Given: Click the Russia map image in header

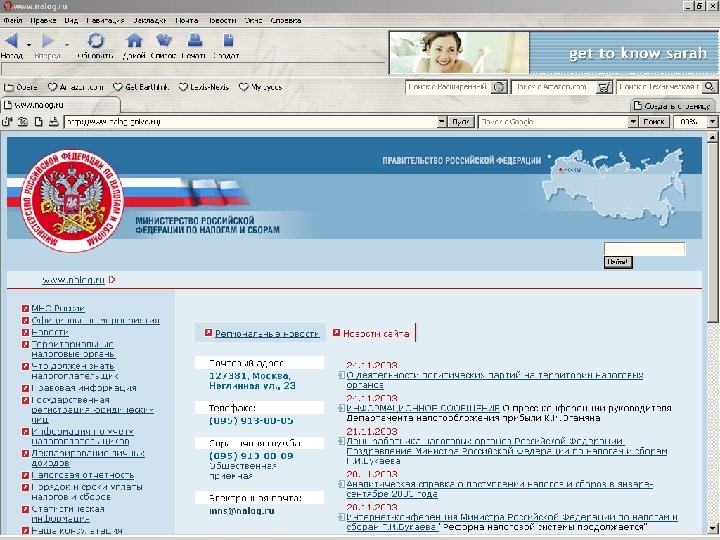Looking at the screenshot, I should click(x=614, y=187).
